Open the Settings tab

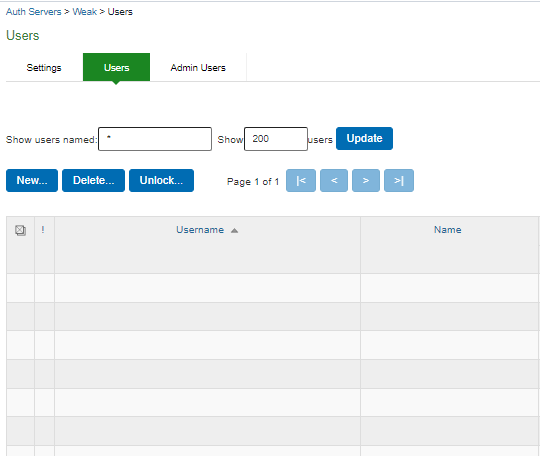[44, 68]
